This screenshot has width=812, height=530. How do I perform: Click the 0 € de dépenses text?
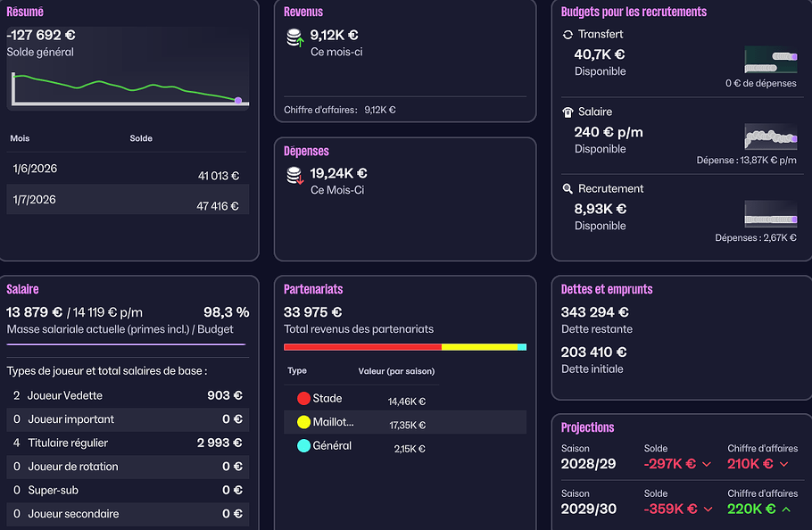click(761, 83)
